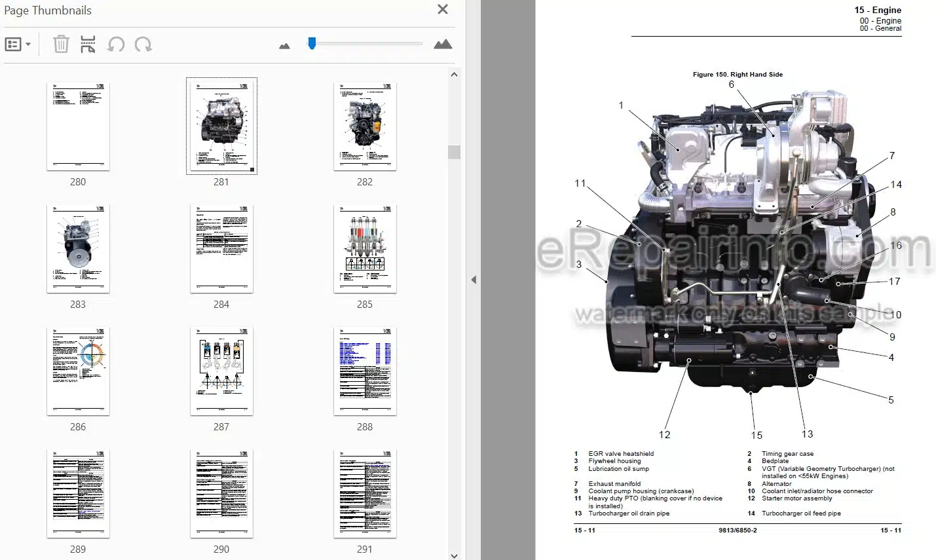Open page 284 thumbnail

[x=221, y=248]
